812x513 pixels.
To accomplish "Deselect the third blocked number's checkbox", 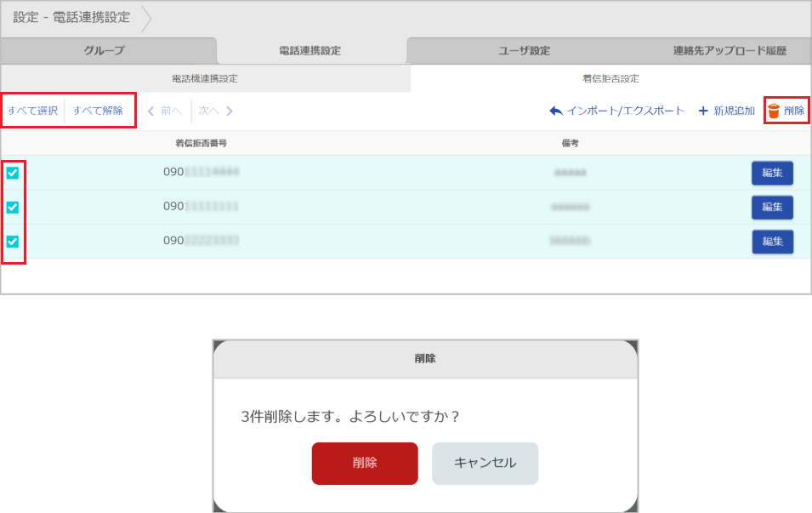I will [x=13, y=241].
